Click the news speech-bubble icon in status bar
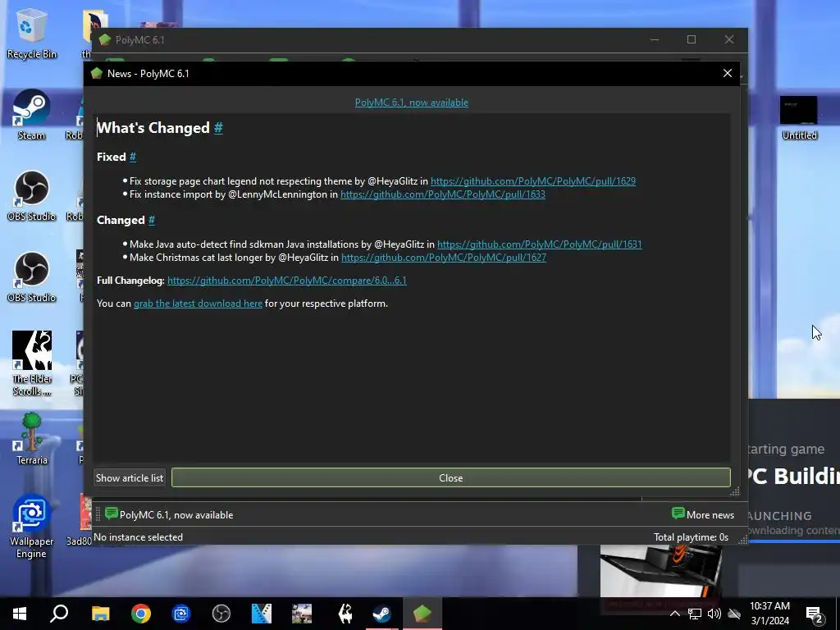Image resolution: width=840 pixels, height=630 pixels. 112,514
